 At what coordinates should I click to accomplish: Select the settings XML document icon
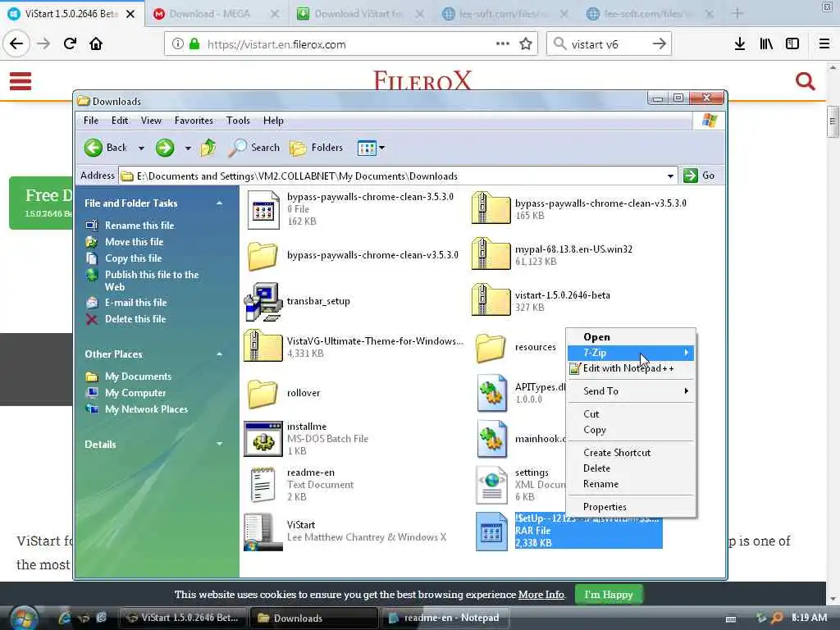click(x=492, y=485)
